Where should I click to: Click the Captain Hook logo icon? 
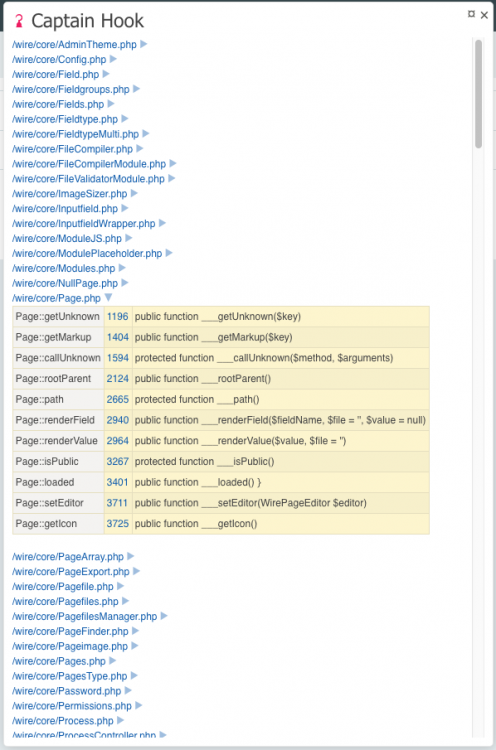click(19, 21)
